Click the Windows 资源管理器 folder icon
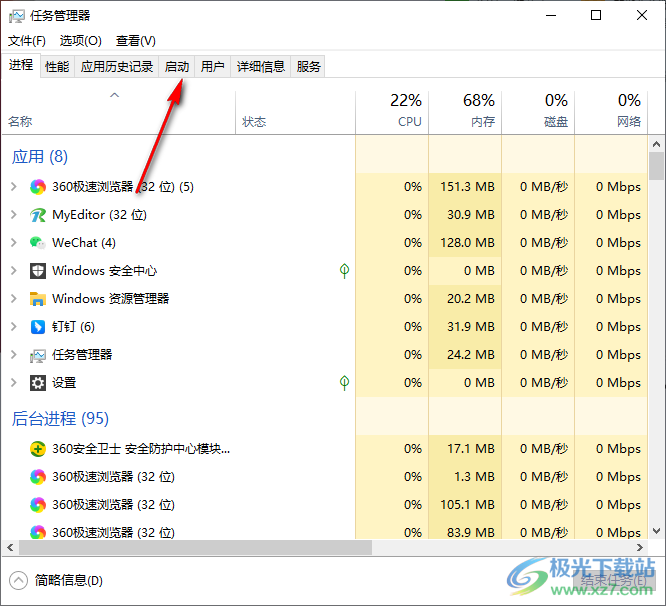The height and width of the screenshot is (606, 666). click(38, 299)
